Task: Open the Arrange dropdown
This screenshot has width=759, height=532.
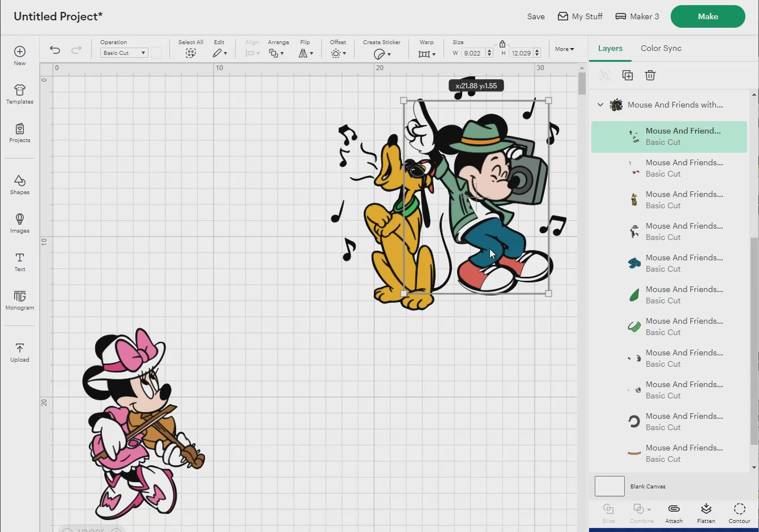Action: pos(276,53)
